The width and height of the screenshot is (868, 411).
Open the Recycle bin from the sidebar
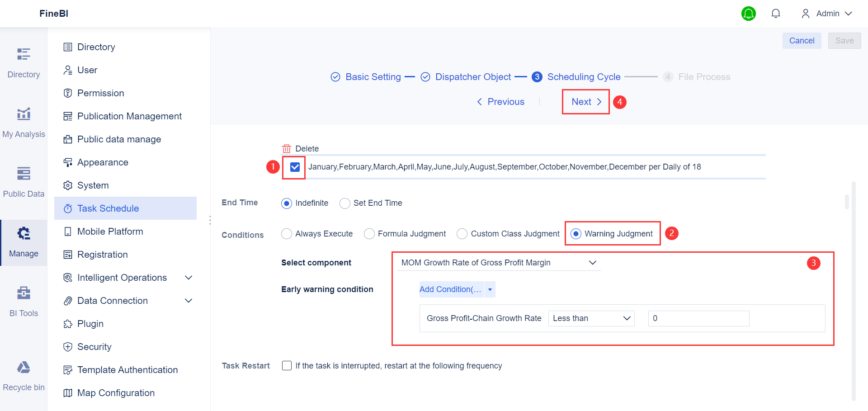tap(24, 374)
